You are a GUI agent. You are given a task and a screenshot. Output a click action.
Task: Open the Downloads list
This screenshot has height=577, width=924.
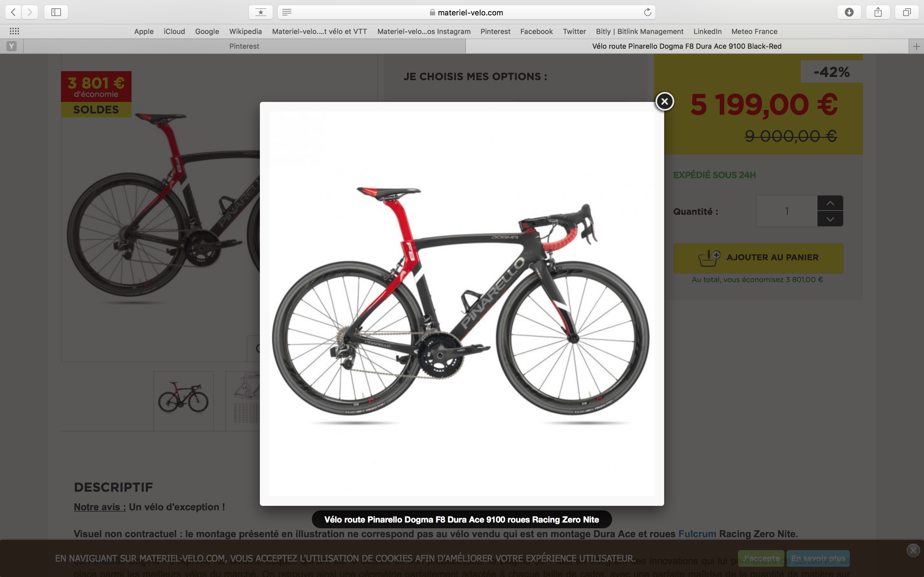click(849, 12)
